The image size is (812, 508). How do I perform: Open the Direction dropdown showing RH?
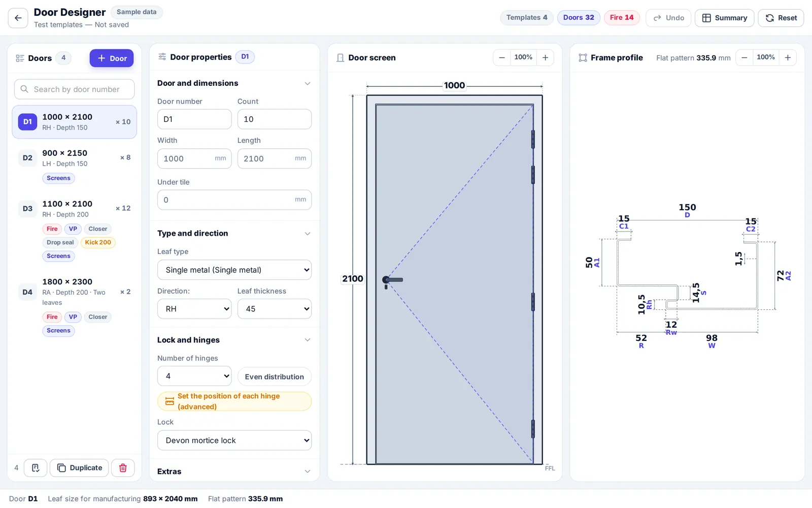point(194,309)
